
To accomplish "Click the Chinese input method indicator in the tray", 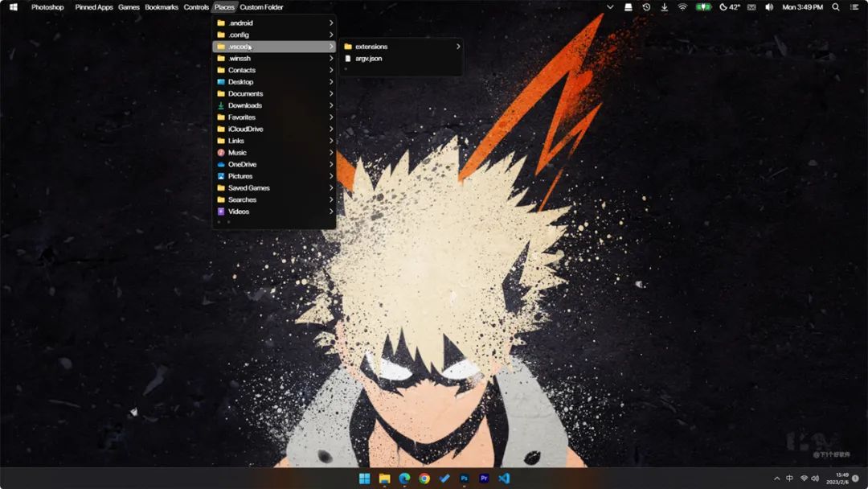I will pos(790,479).
